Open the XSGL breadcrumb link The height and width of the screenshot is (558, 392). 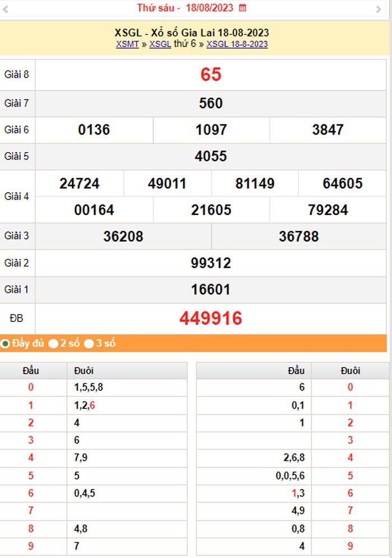click(160, 44)
